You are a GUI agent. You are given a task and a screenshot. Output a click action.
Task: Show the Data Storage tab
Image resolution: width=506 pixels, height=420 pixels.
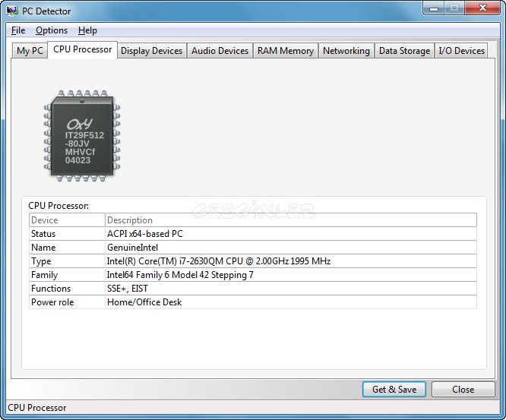(x=404, y=51)
